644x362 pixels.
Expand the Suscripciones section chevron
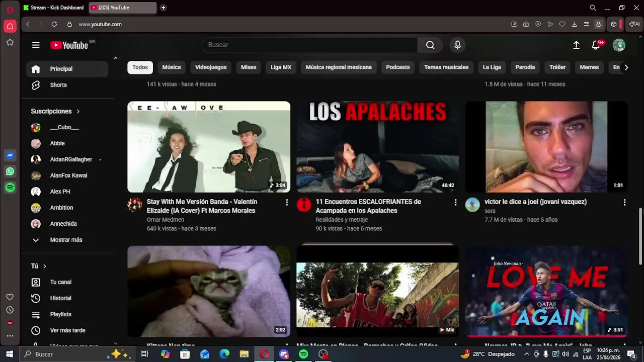click(78, 111)
